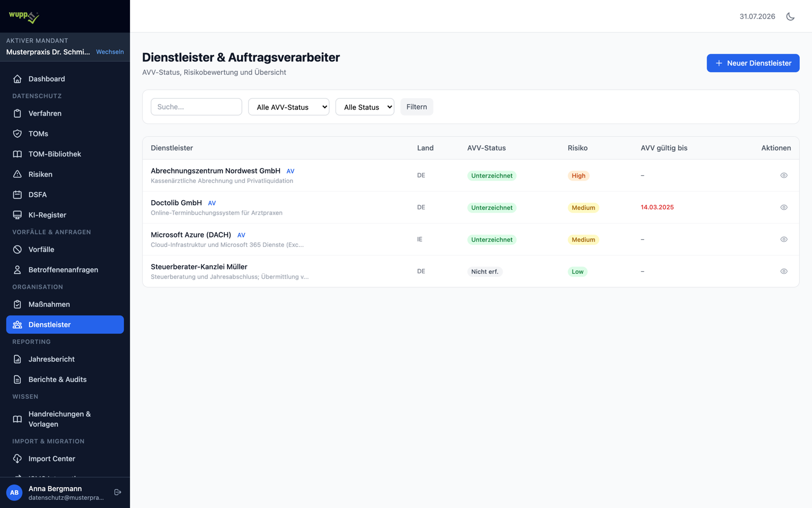This screenshot has width=812, height=508.
Task: Click the Dienstleister column header
Action: (x=172, y=148)
